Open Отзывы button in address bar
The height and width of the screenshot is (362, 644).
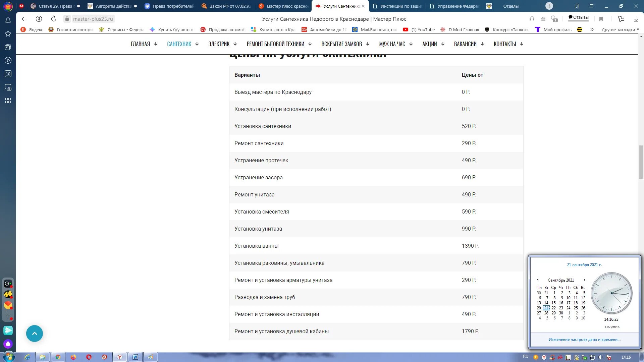[x=578, y=17]
